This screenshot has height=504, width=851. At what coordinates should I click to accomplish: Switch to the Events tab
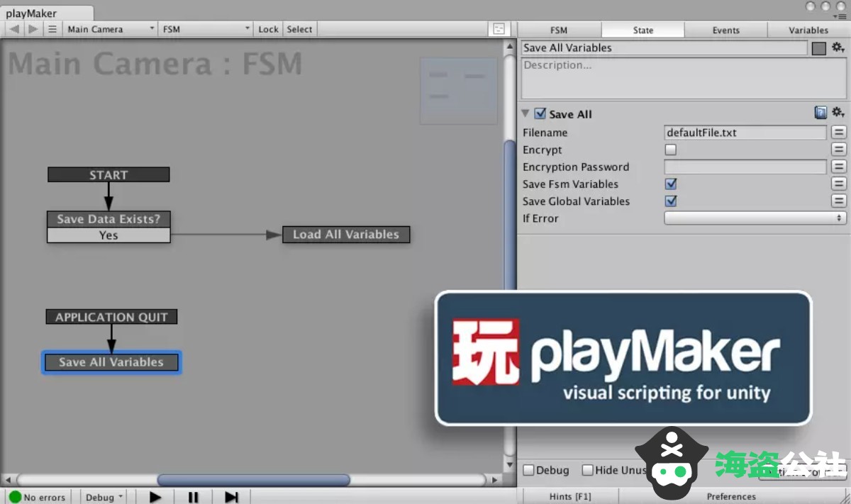point(726,30)
